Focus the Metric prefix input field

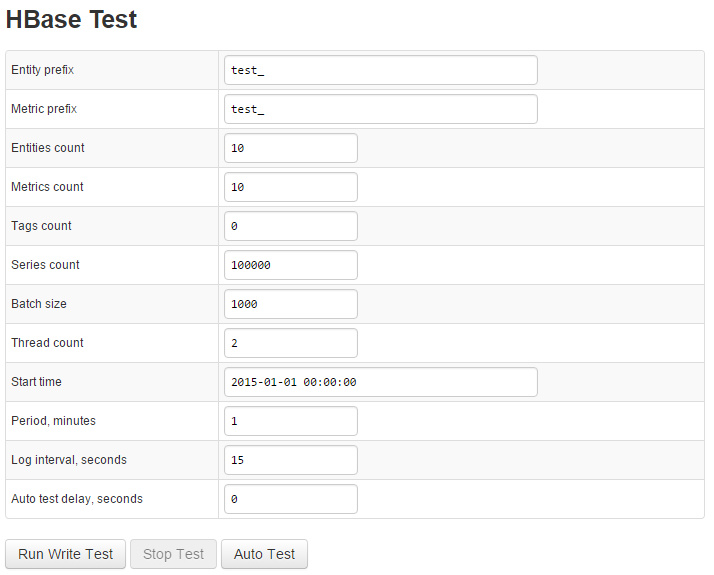click(x=381, y=109)
